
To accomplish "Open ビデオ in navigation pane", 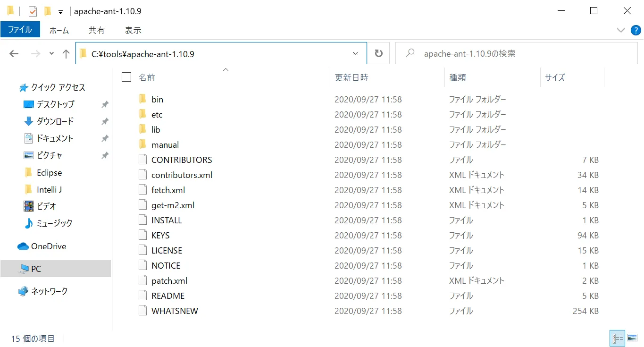I will tap(40, 206).
